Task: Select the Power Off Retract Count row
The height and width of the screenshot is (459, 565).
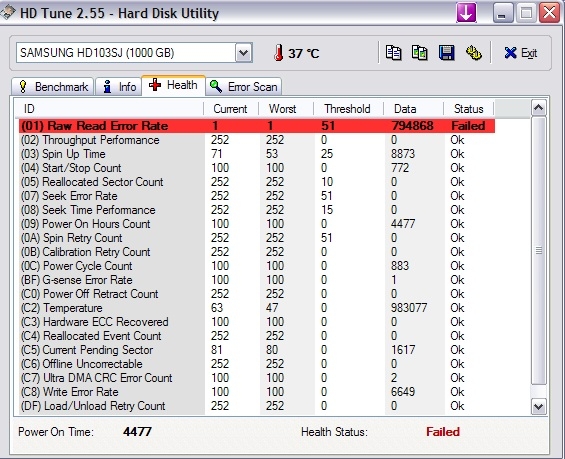Action: [257, 294]
